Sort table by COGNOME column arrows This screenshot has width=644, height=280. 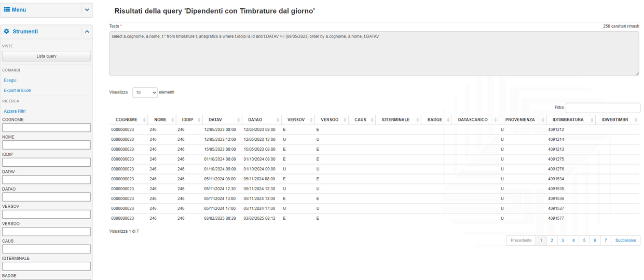(x=144, y=120)
